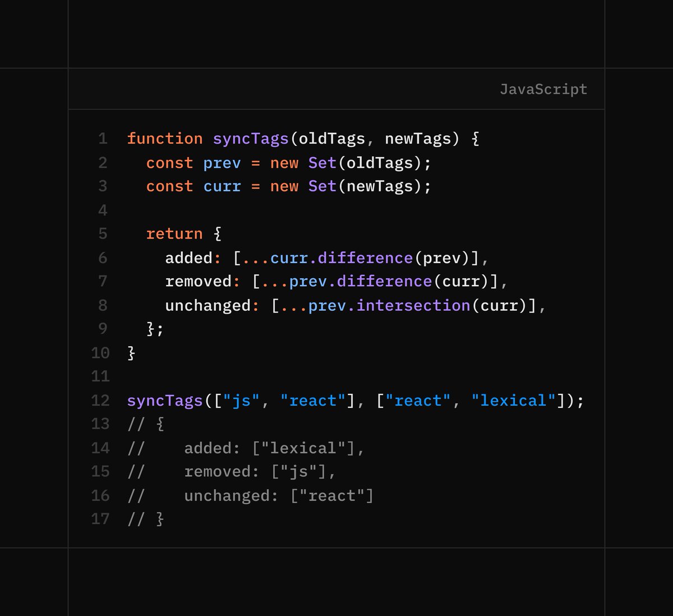This screenshot has height=616, width=673.
Task: Click the removed property label on line 7
Action: coord(200,281)
